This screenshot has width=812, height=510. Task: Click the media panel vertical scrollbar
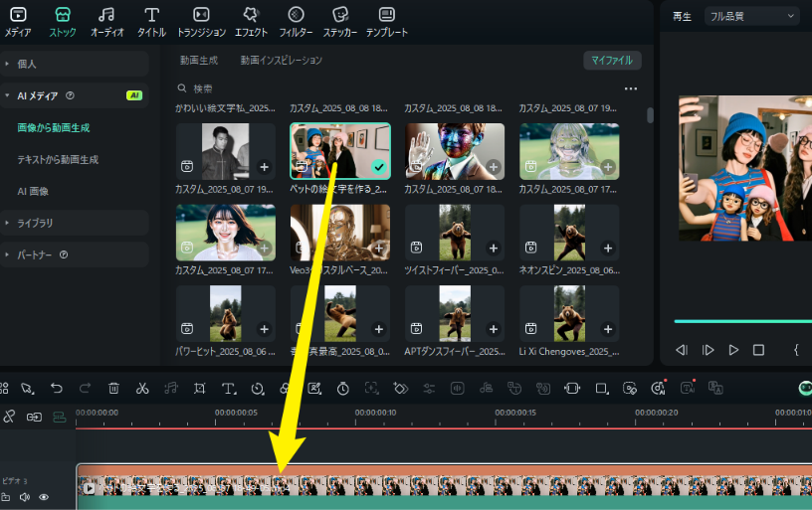[x=650, y=115]
